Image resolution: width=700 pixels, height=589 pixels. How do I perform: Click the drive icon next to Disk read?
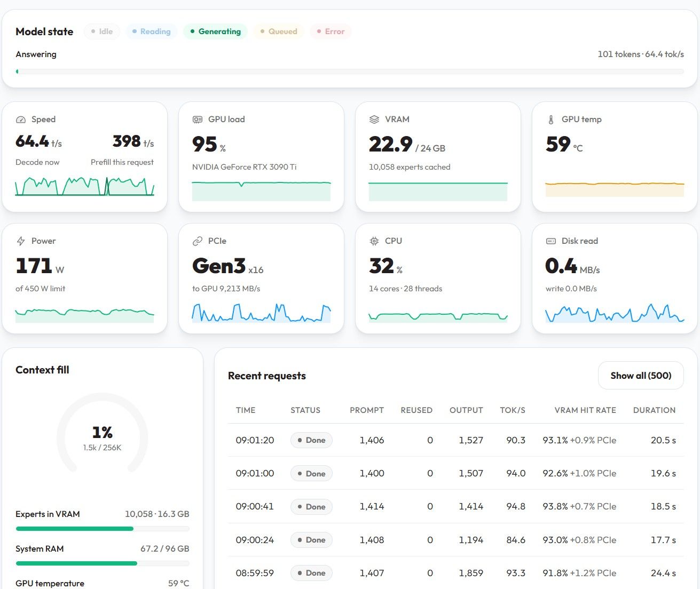point(551,241)
